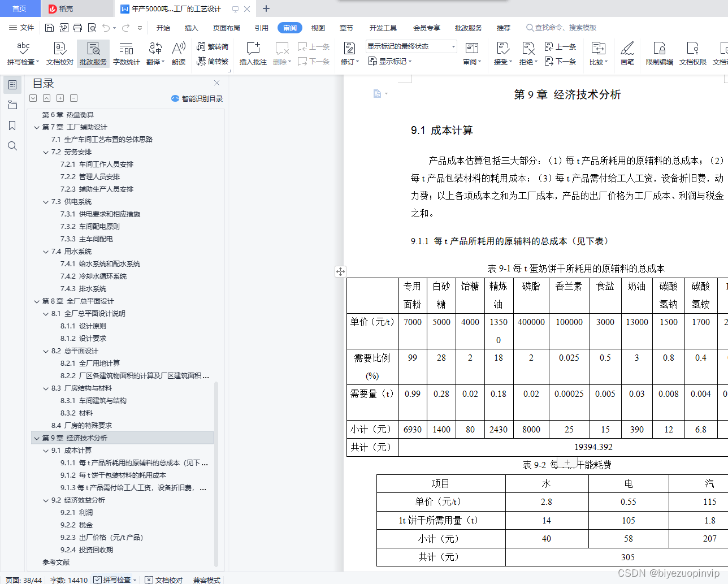728x584 pixels.
Task: Open the 显示标记的最终状态 combo box
Action: click(411, 46)
